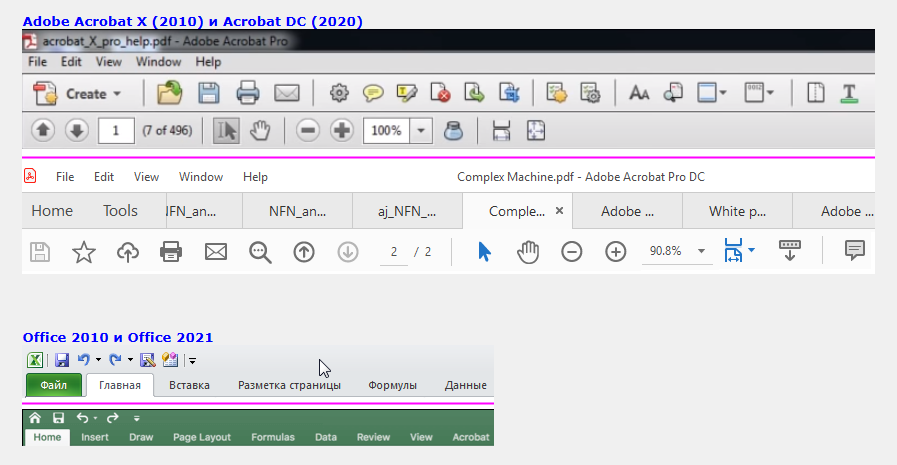
Task: Click the cloud upload icon in Acrobat DC
Action: click(128, 252)
